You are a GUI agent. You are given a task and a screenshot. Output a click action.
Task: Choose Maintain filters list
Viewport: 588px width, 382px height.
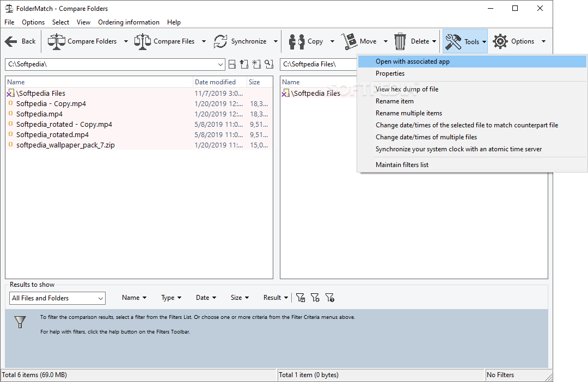(472, 165)
